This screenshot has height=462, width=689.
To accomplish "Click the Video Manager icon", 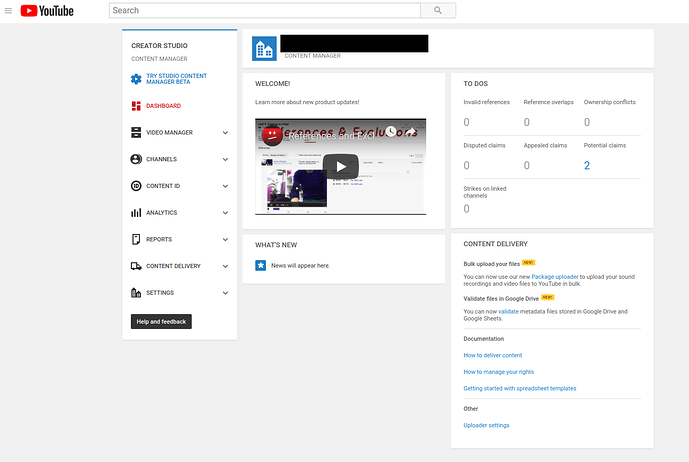I will pyautogui.click(x=136, y=132).
